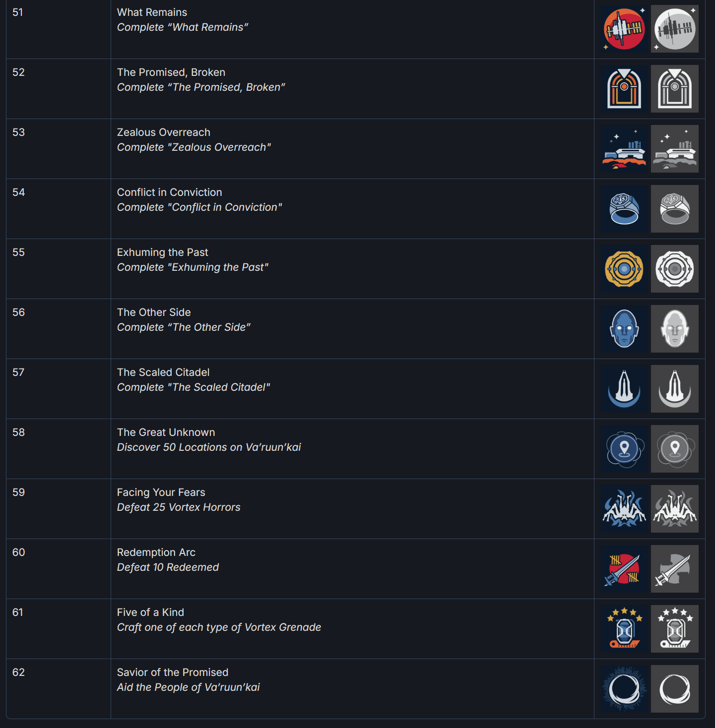715x728 pixels.
Task: Click the blue Conflict in Conviction ring icon
Action: 624,209
